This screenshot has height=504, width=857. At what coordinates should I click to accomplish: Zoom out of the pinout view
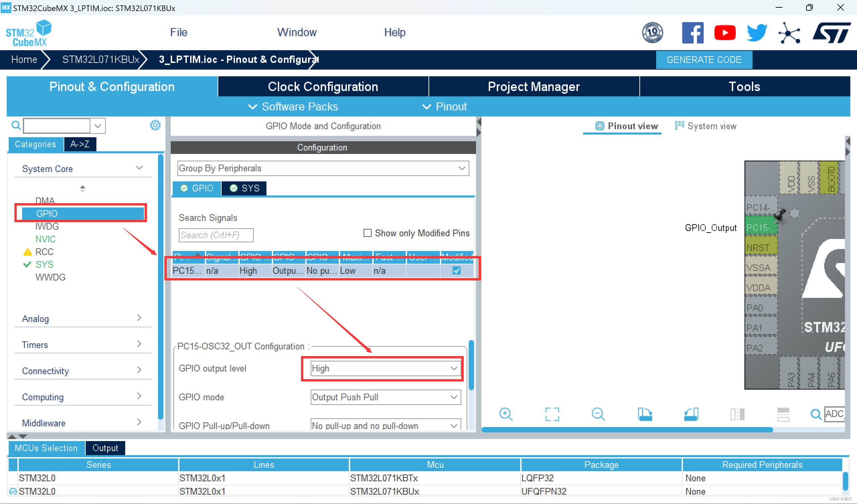click(598, 414)
